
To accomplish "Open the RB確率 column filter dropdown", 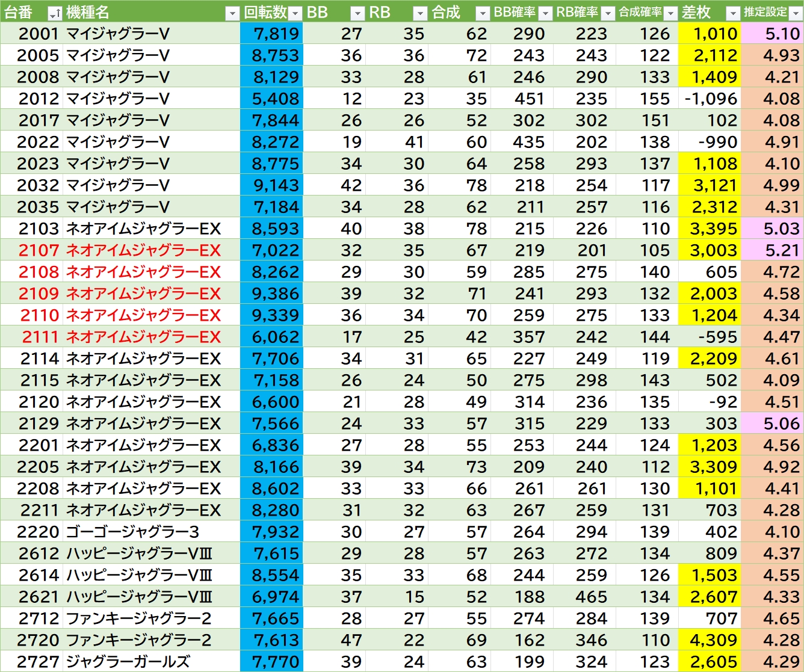I will pyautogui.click(x=608, y=13).
